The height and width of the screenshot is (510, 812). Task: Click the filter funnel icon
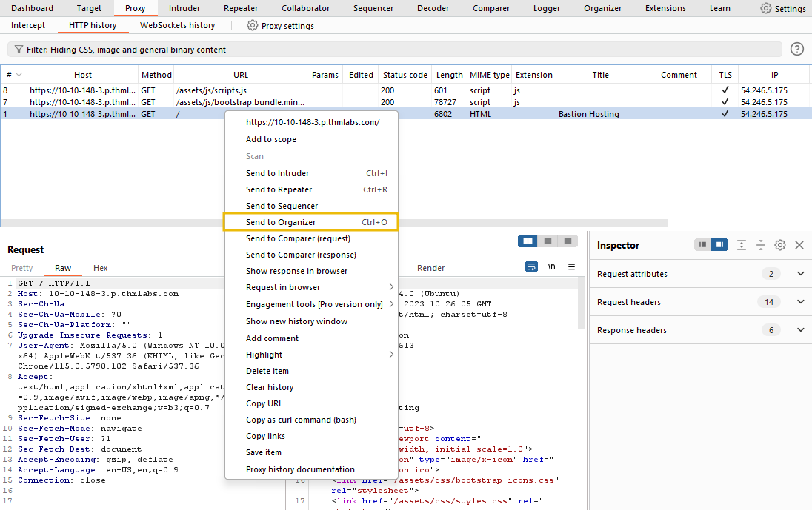click(x=19, y=50)
